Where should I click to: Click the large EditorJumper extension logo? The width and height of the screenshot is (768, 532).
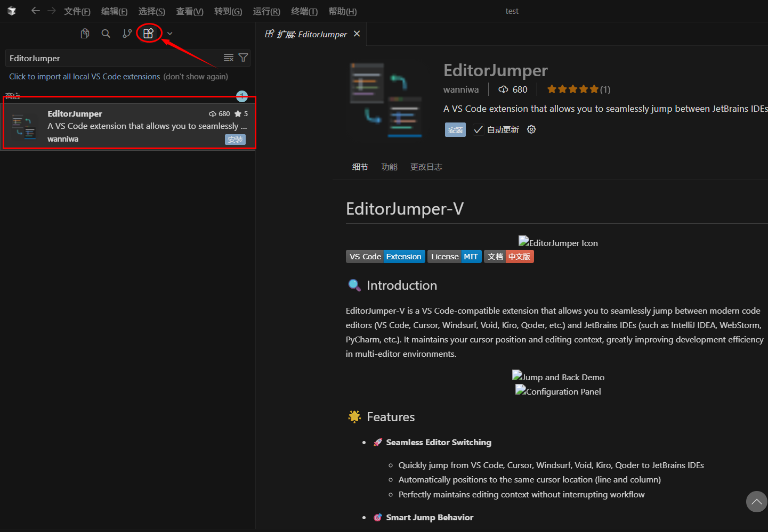pyautogui.click(x=386, y=100)
